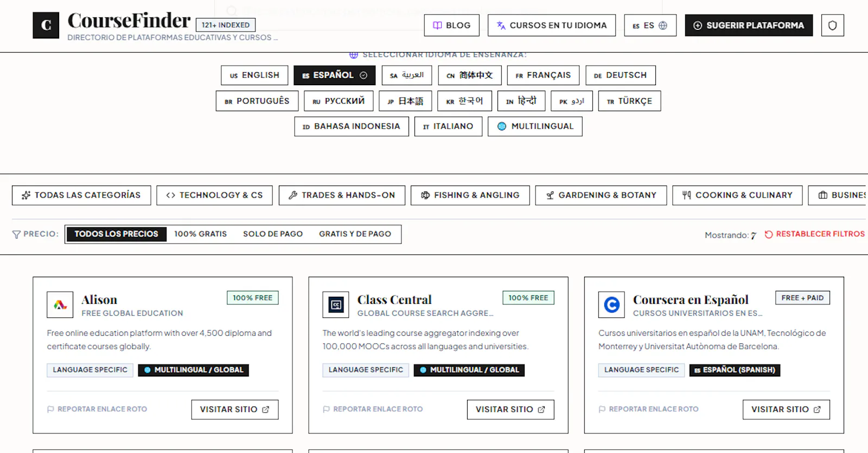Visit the Alison site

235,410
